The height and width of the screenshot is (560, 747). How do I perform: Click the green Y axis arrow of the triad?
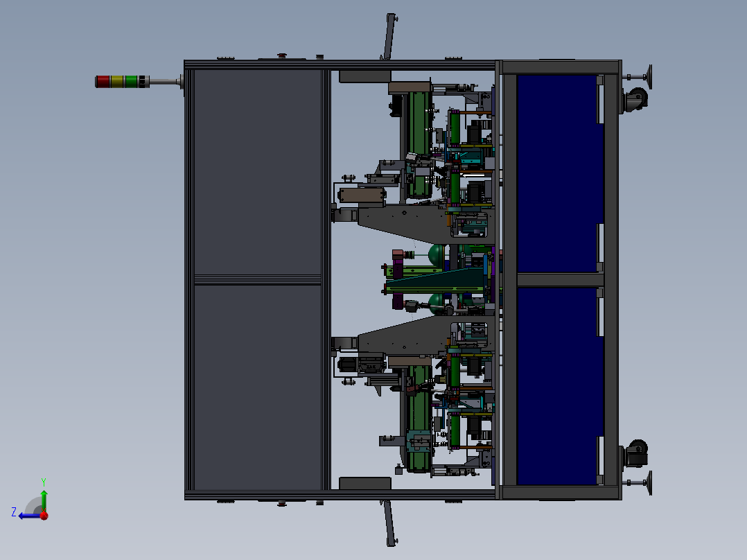click(x=44, y=500)
